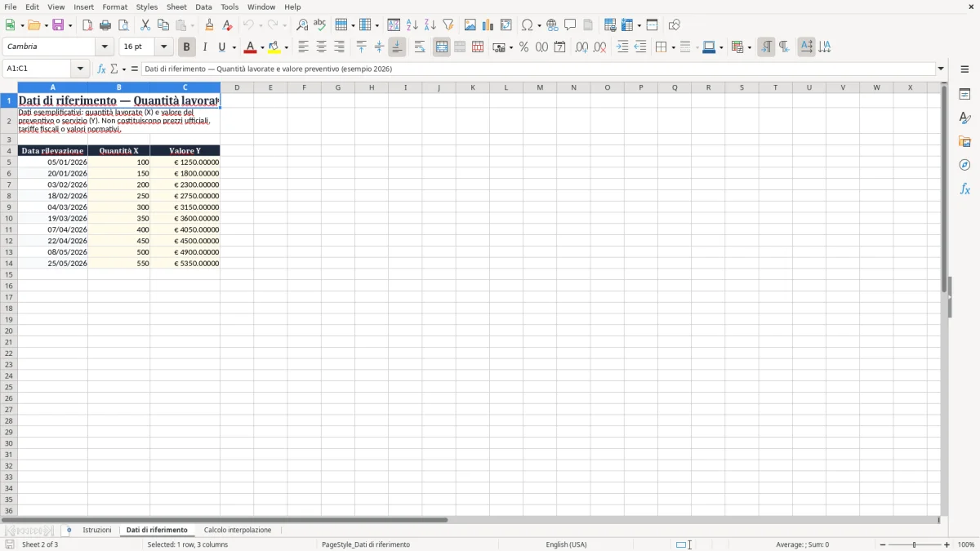
Task: Insert Hyperlink globe icon
Action: (552, 25)
